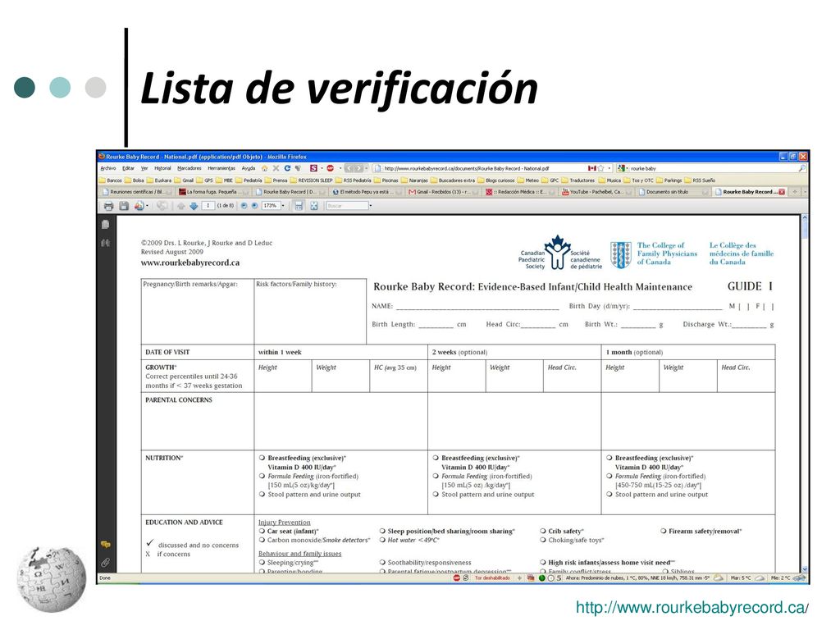Expand the collaborate icon dropdown arrow

click(x=148, y=206)
